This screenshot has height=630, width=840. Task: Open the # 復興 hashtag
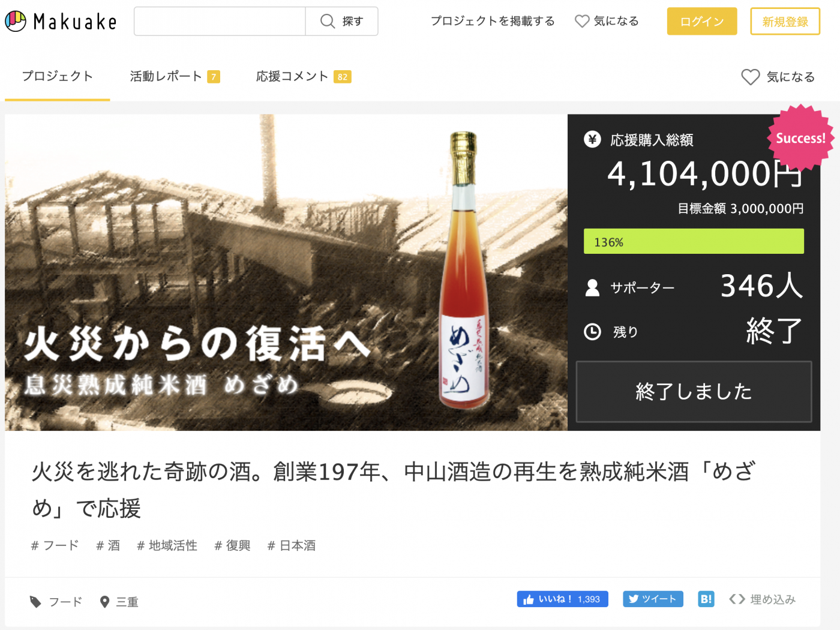pos(232,545)
